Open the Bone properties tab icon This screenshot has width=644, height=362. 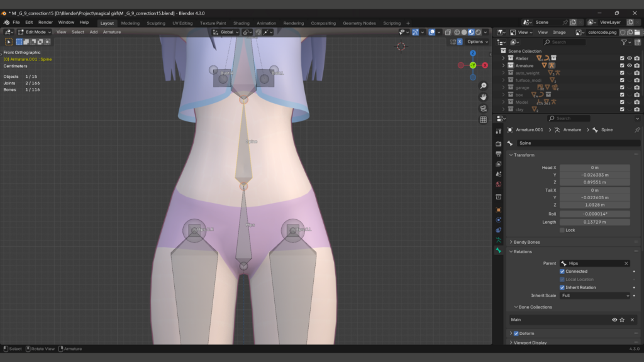pos(499,250)
